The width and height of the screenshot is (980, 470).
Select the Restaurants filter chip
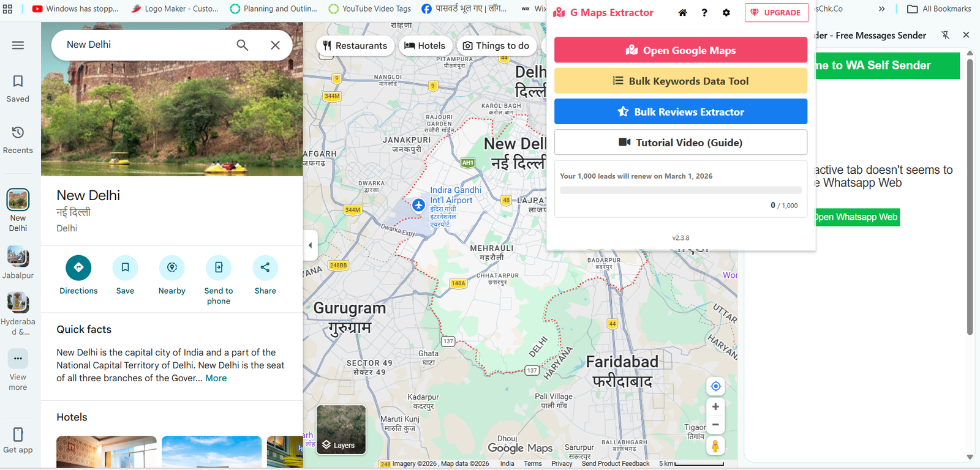pyautogui.click(x=355, y=46)
